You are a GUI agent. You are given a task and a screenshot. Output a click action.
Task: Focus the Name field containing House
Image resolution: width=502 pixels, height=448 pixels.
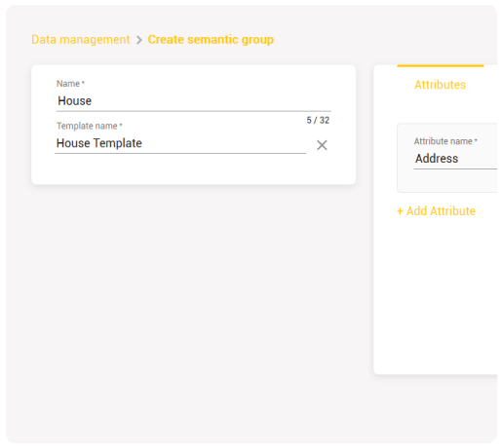tap(194, 101)
